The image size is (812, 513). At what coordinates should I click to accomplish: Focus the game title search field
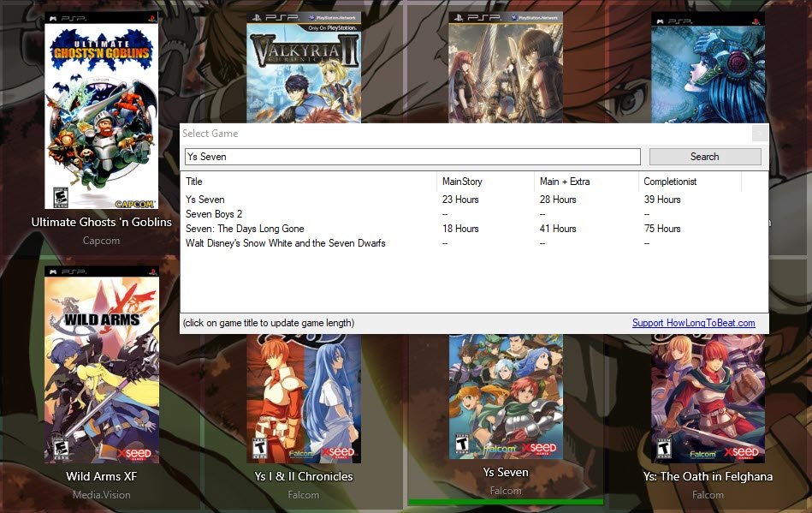pos(412,157)
